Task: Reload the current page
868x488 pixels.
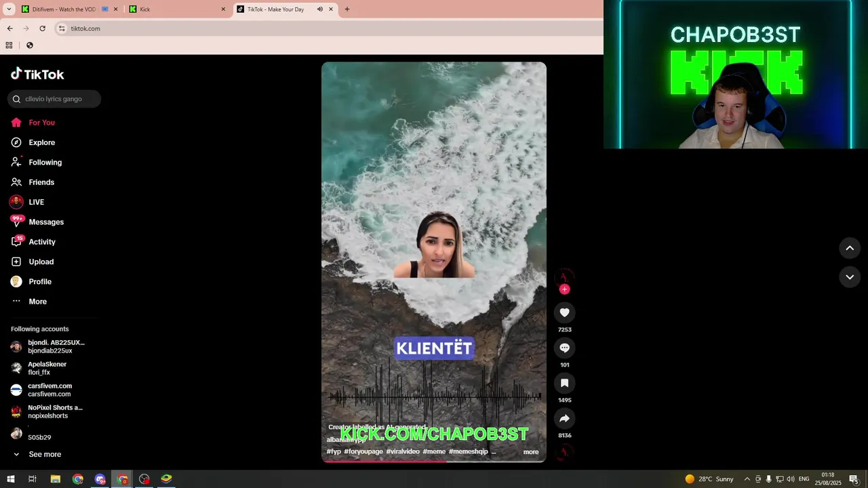Action: tap(42, 28)
